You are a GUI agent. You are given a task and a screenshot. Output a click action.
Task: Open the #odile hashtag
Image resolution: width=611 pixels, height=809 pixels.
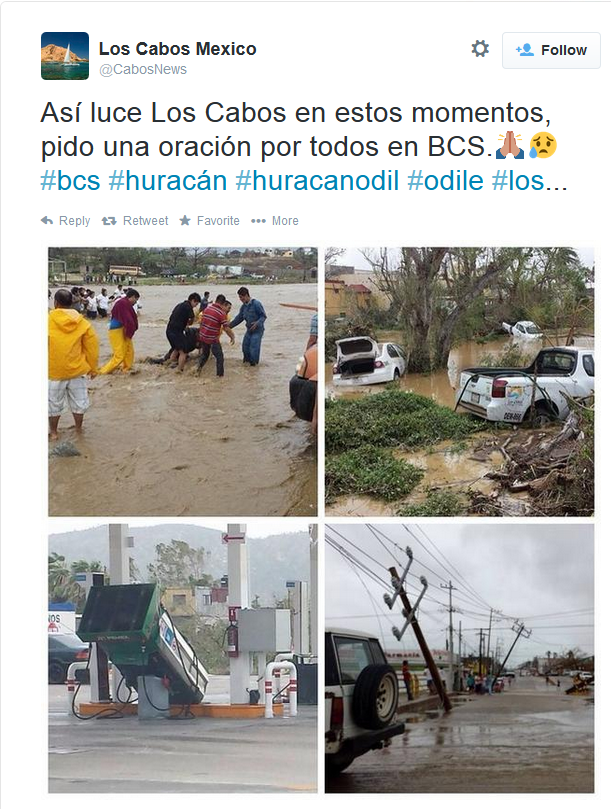pos(445,181)
